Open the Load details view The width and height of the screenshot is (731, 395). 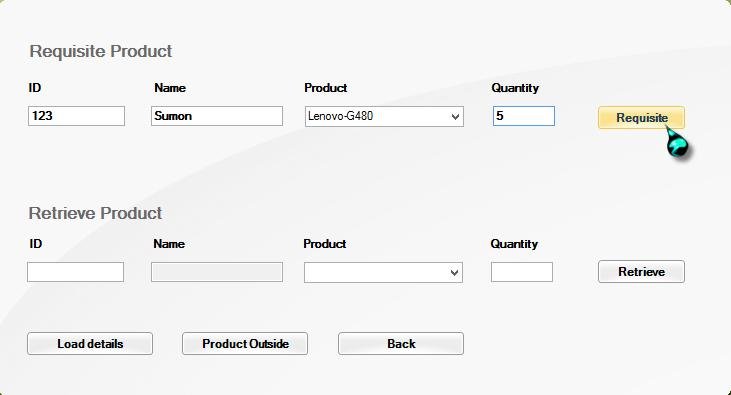pyautogui.click(x=90, y=344)
